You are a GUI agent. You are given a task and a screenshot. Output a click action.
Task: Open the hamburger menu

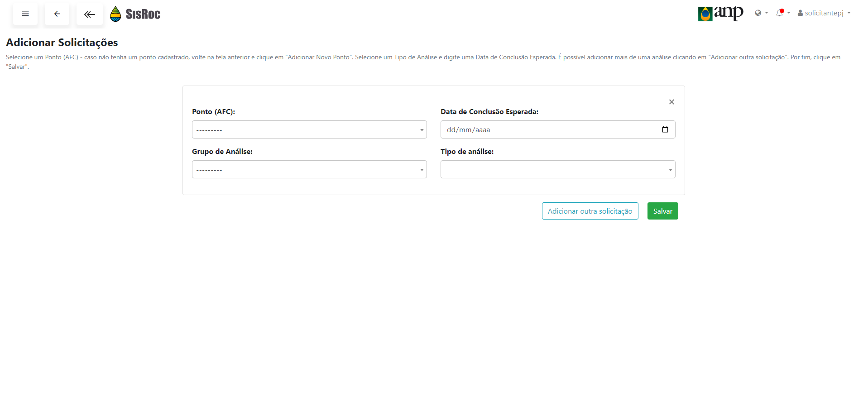pos(25,14)
